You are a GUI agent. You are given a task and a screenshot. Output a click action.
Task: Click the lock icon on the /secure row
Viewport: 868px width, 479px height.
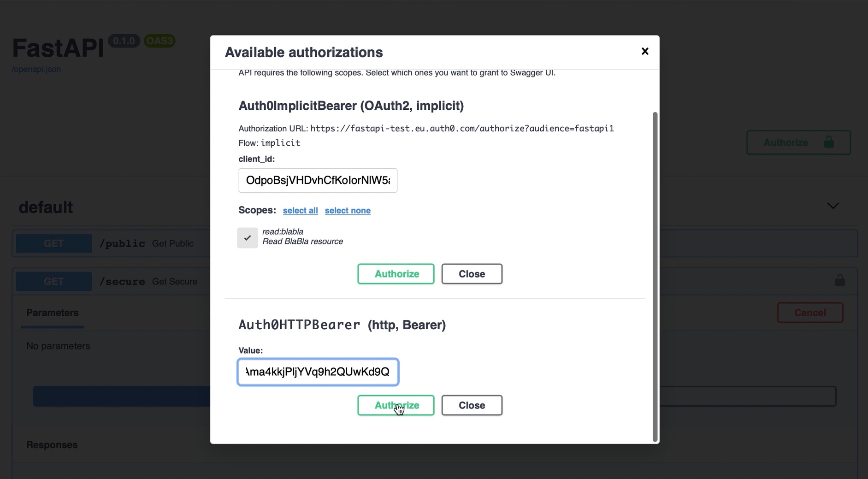tap(840, 280)
